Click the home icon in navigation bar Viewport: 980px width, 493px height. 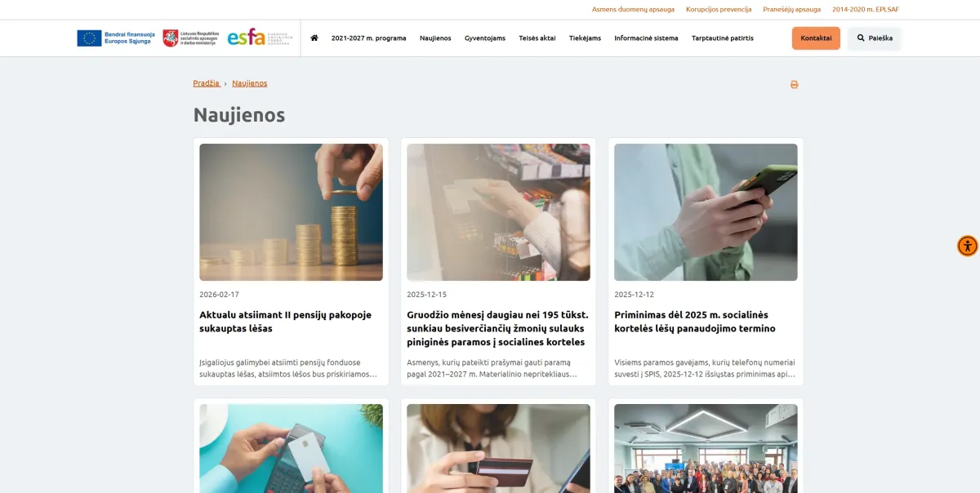tap(314, 38)
